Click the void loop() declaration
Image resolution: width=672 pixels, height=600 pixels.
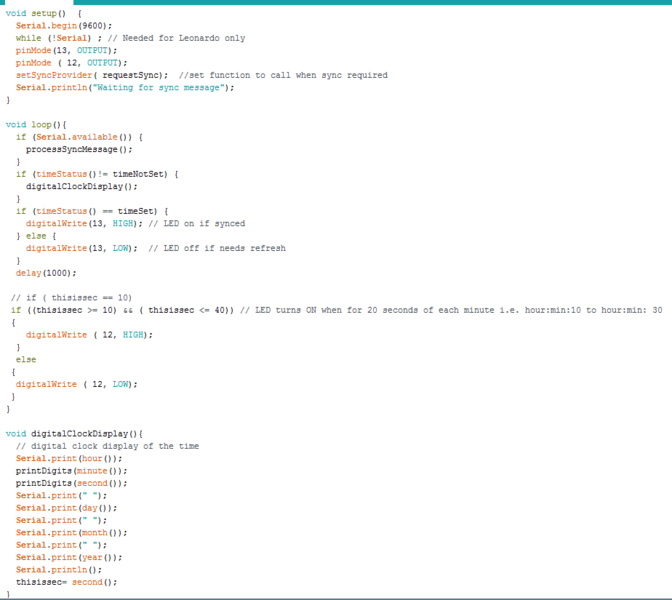(36, 124)
